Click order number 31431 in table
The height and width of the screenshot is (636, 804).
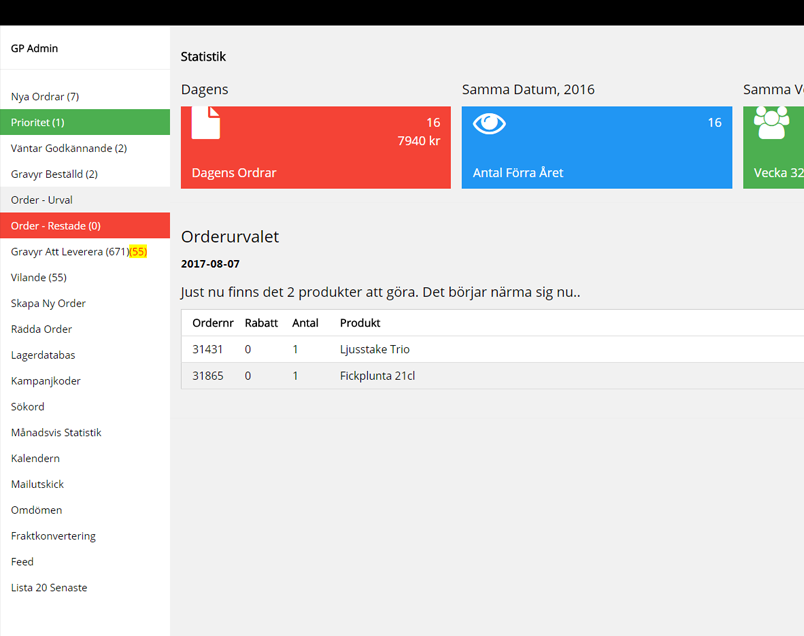[x=206, y=350]
